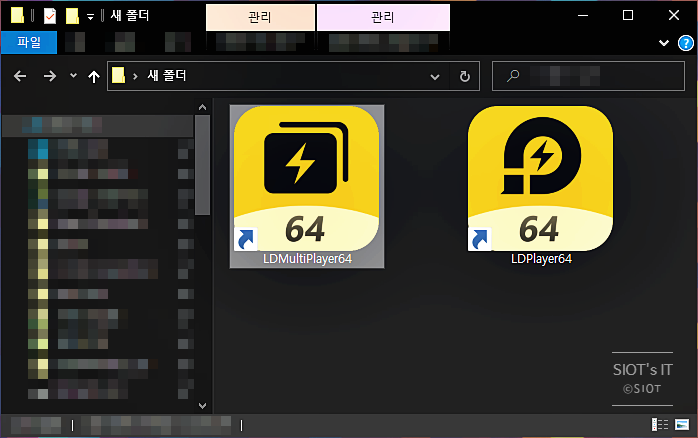The width and height of the screenshot is (698, 438).
Task: Click the LDMultiPlayer64 file name label
Action: coord(307,259)
